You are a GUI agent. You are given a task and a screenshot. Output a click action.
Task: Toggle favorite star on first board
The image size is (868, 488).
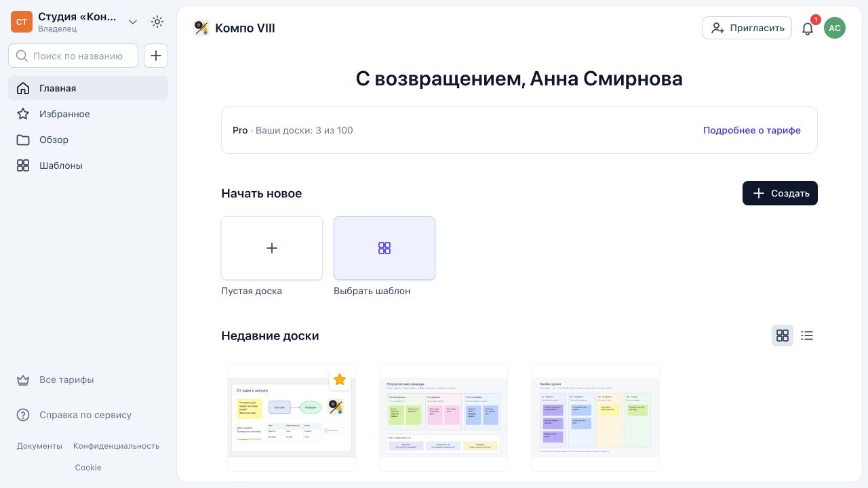click(340, 380)
